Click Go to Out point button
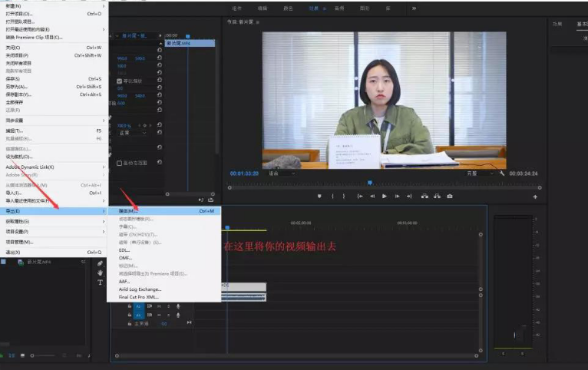588x370 pixels. click(409, 196)
